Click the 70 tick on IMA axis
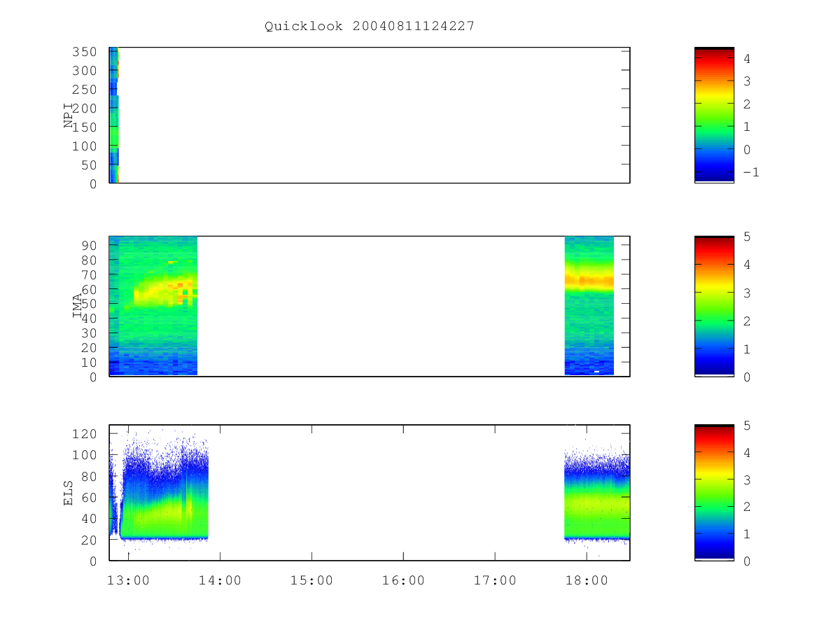840x630 pixels. click(90, 274)
